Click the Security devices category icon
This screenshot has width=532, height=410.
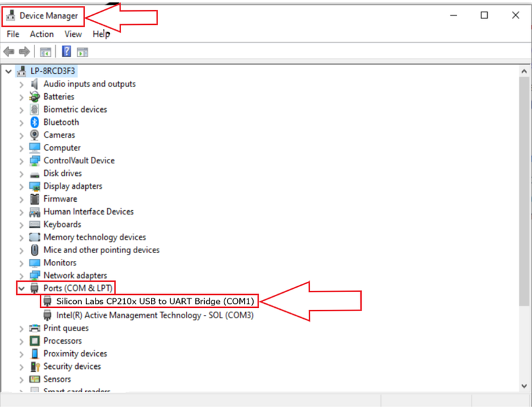[35, 366]
